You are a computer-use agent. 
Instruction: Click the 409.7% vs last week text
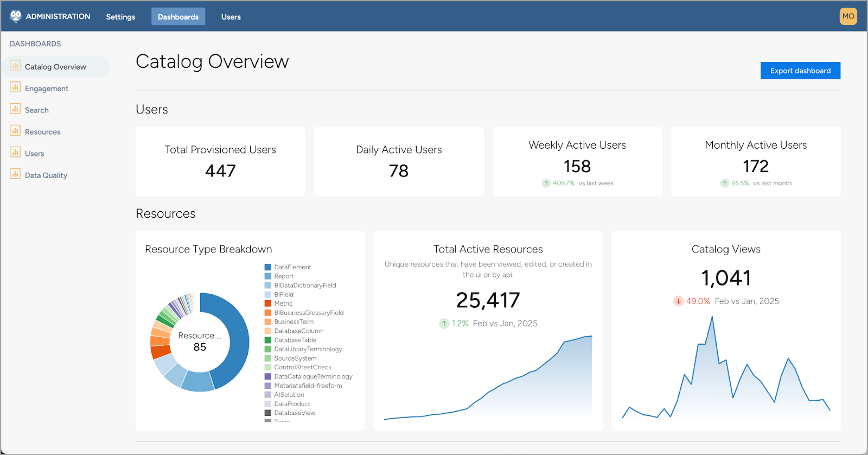583,183
